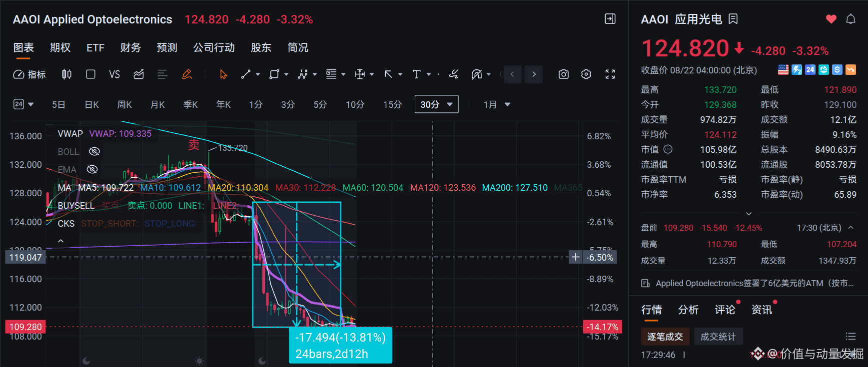Toggle BOLL indicator visibility eye
This screenshot has width=868, height=367.
coord(94,151)
